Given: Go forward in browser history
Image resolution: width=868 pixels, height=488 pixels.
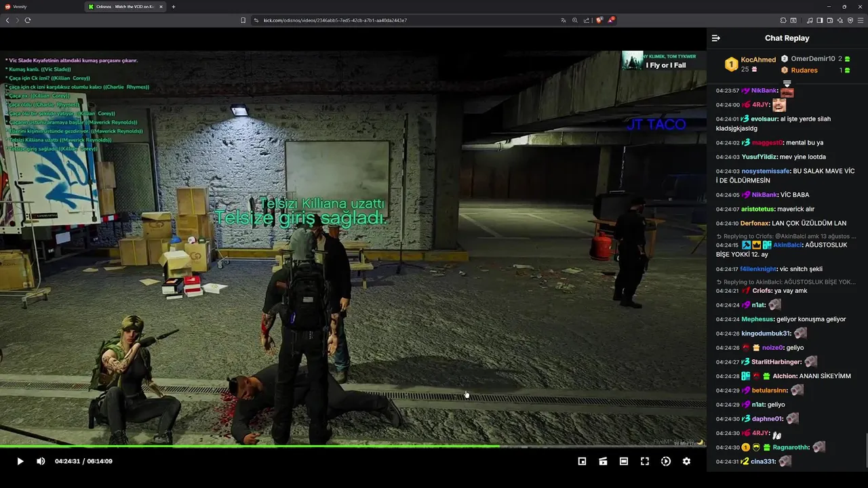Looking at the screenshot, I should click(x=18, y=20).
